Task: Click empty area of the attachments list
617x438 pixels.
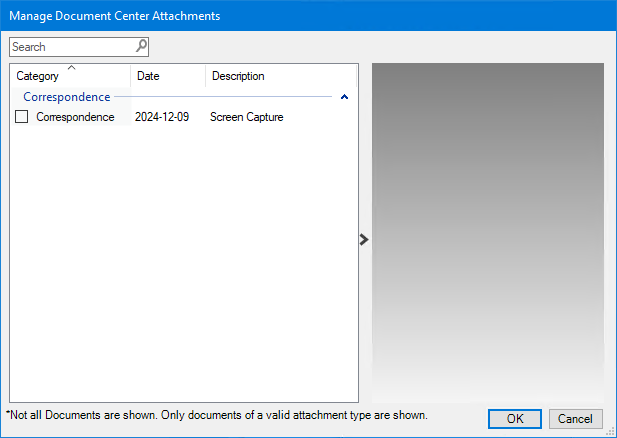Action: click(180, 270)
